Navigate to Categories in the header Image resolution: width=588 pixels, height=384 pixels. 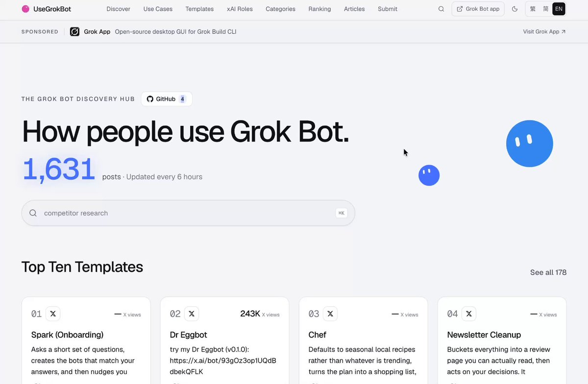tap(280, 9)
